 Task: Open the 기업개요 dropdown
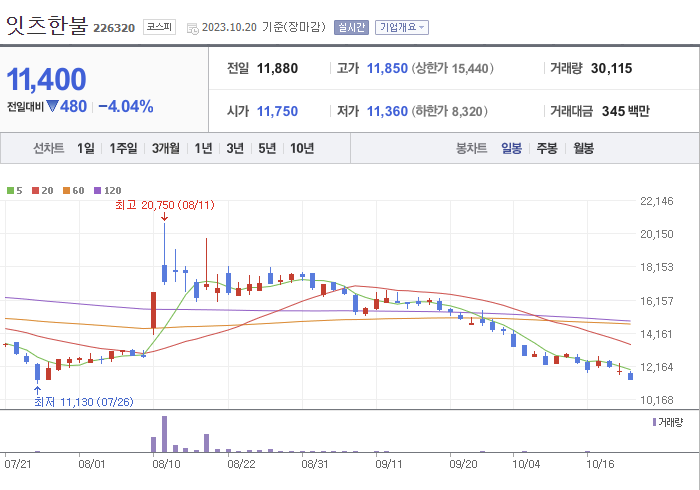tap(402, 27)
